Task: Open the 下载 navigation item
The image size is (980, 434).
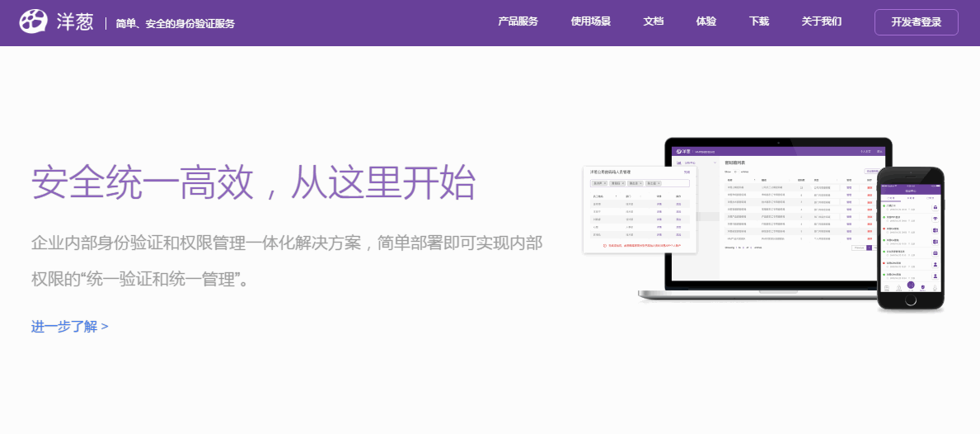Action: click(x=759, y=21)
